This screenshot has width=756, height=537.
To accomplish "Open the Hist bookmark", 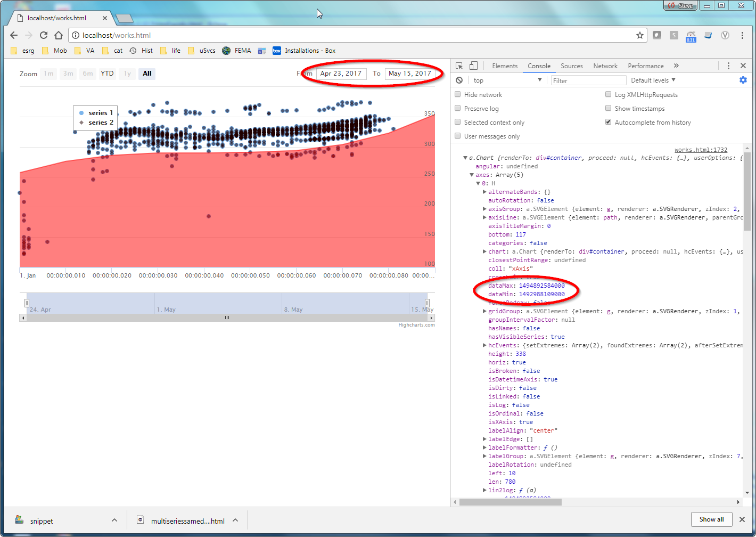I will (x=141, y=51).
